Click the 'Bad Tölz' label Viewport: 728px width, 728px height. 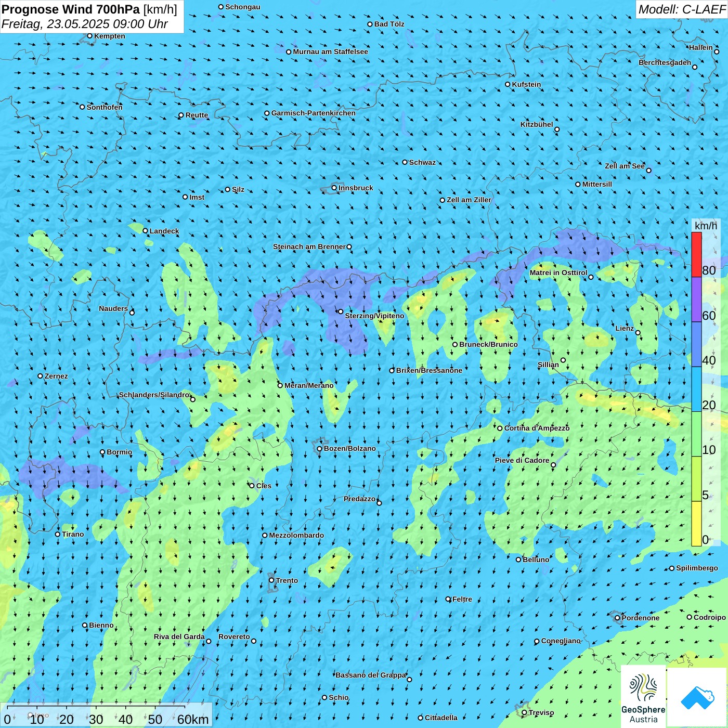pyautogui.click(x=389, y=24)
